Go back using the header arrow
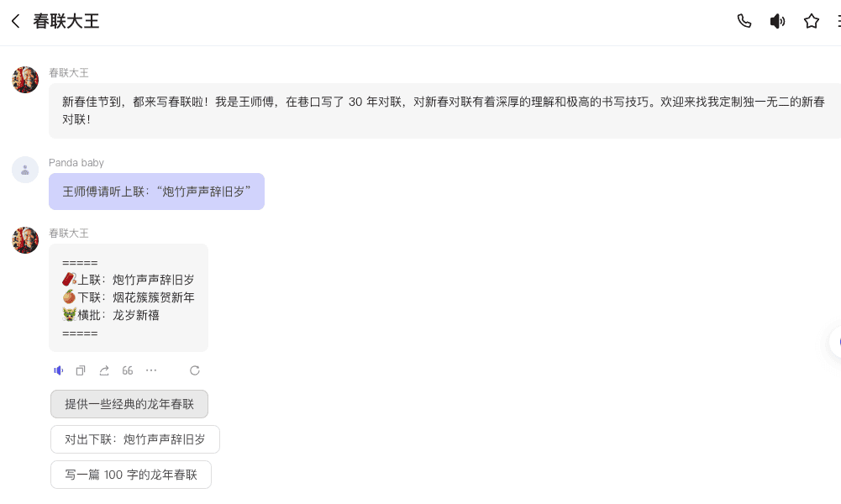Screen dimensions: 841x504 tap(15, 21)
